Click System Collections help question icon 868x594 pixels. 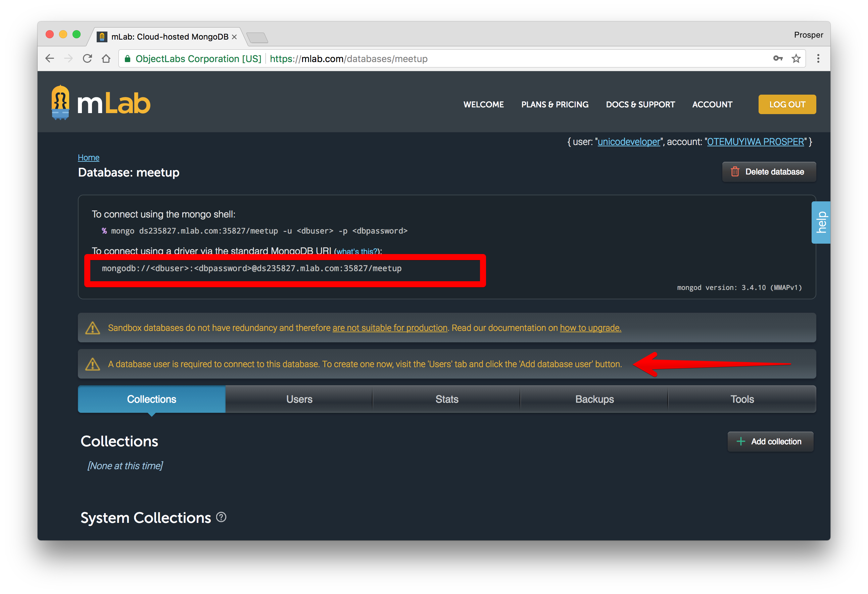[222, 517]
